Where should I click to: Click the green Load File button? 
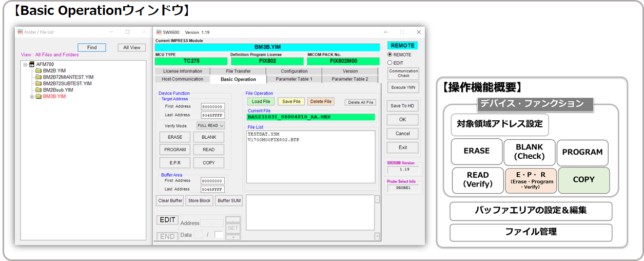[261, 102]
